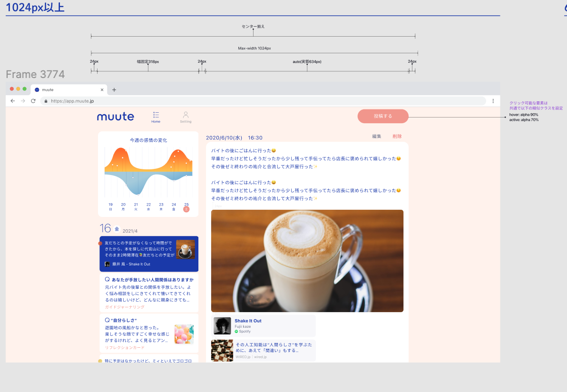Reload the page with refresh icon
Image resolution: width=567 pixels, height=392 pixels.
pos(33,101)
